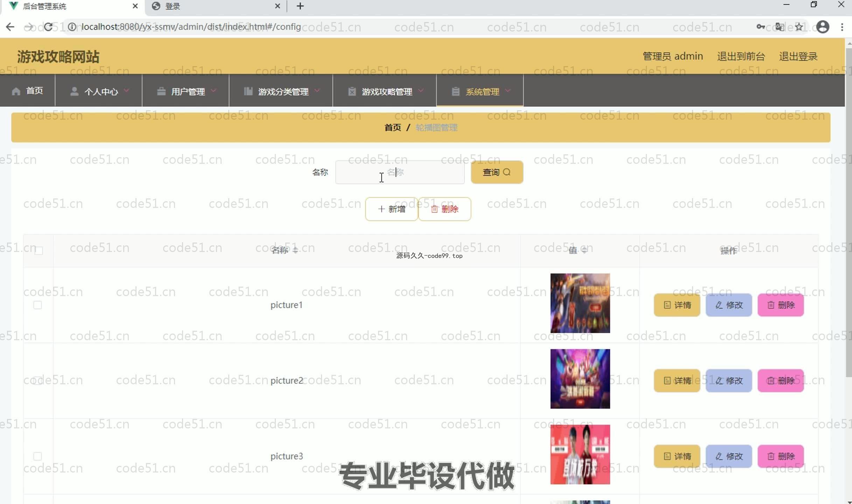Click the value column sort arrows
This screenshot has width=852, height=504.
[x=584, y=250]
